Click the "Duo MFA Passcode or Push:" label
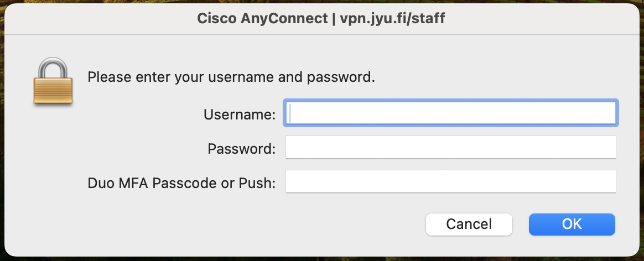Viewport: 644px width, 261px height. [181, 182]
